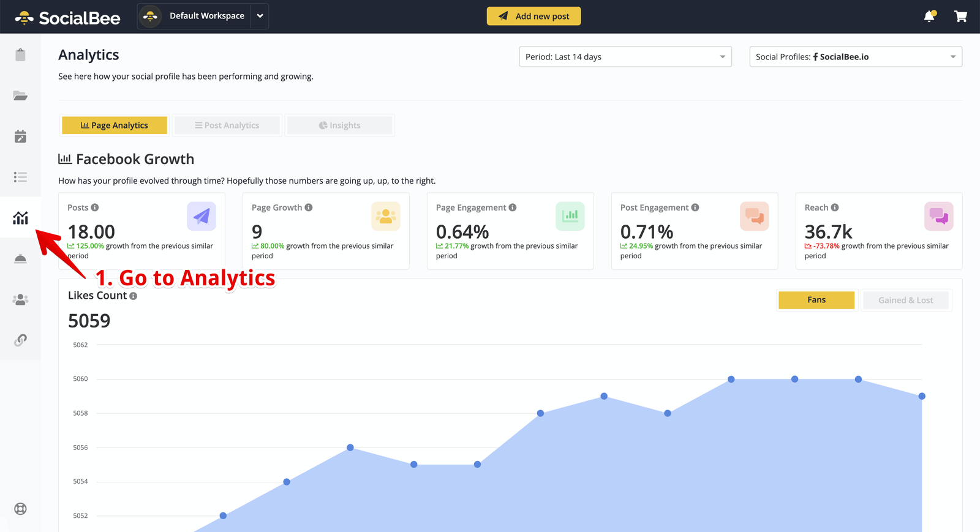980x532 pixels.
Task: Switch to the Post Analytics tab
Action: point(227,126)
